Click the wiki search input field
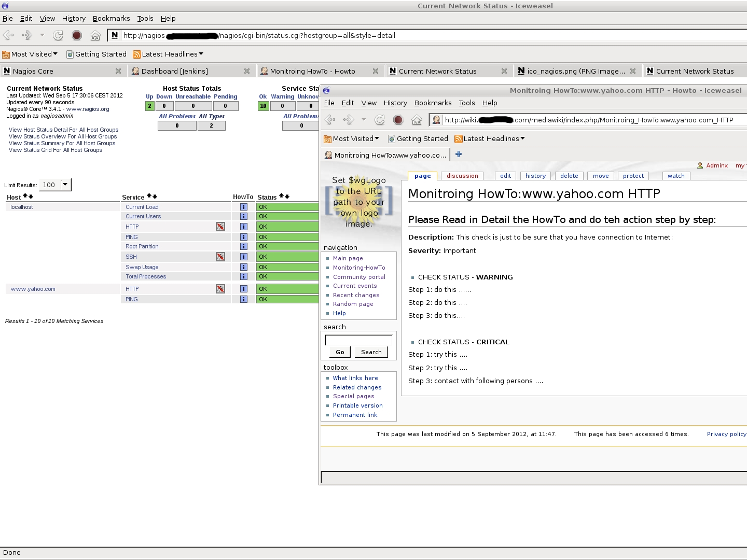This screenshot has width=747, height=560. coord(358,340)
